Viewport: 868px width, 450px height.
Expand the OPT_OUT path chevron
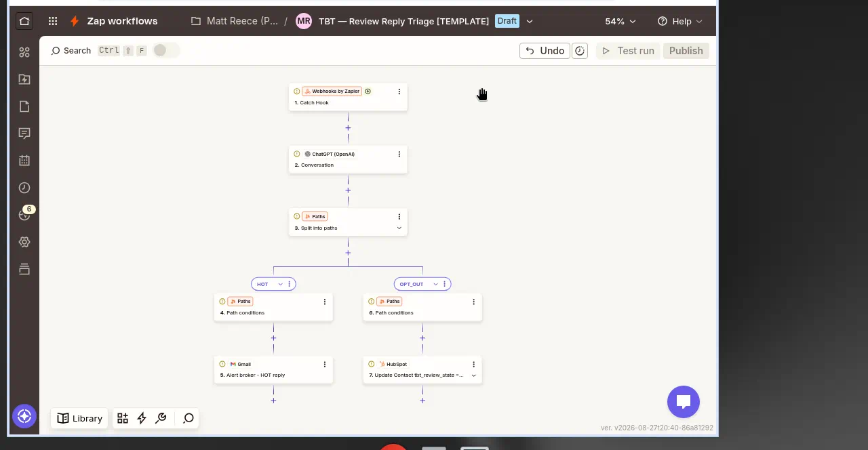(435, 284)
